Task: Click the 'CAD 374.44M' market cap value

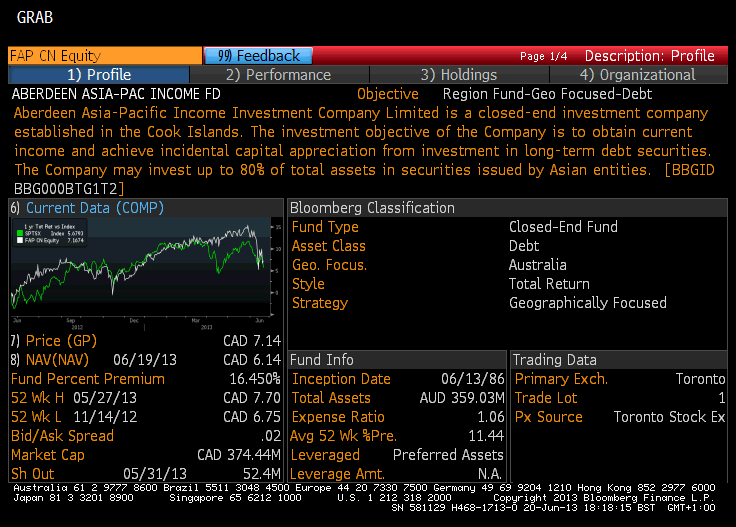Action: (239, 455)
